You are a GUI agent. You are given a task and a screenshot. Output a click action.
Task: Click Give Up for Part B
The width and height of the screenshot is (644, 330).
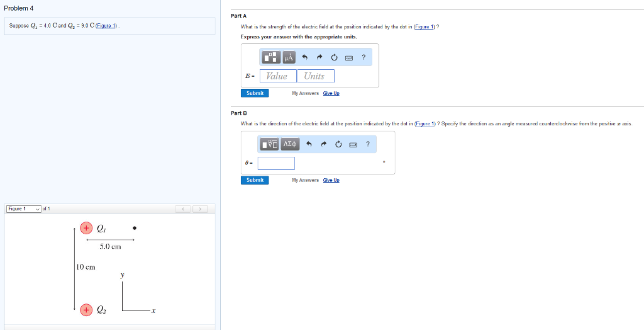coord(331,180)
